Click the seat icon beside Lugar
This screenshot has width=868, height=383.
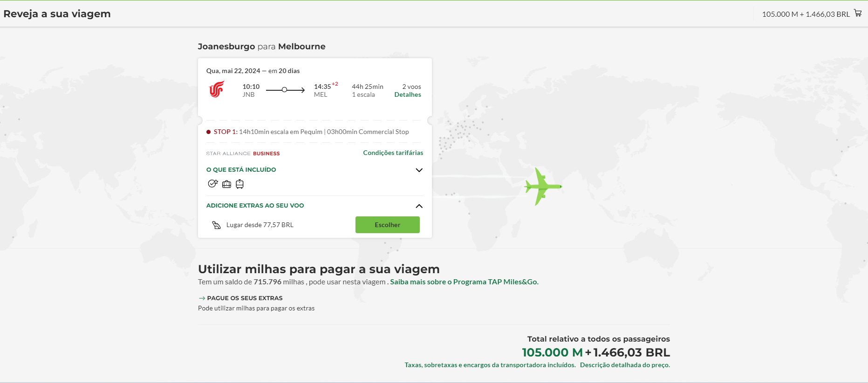pyautogui.click(x=216, y=225)
